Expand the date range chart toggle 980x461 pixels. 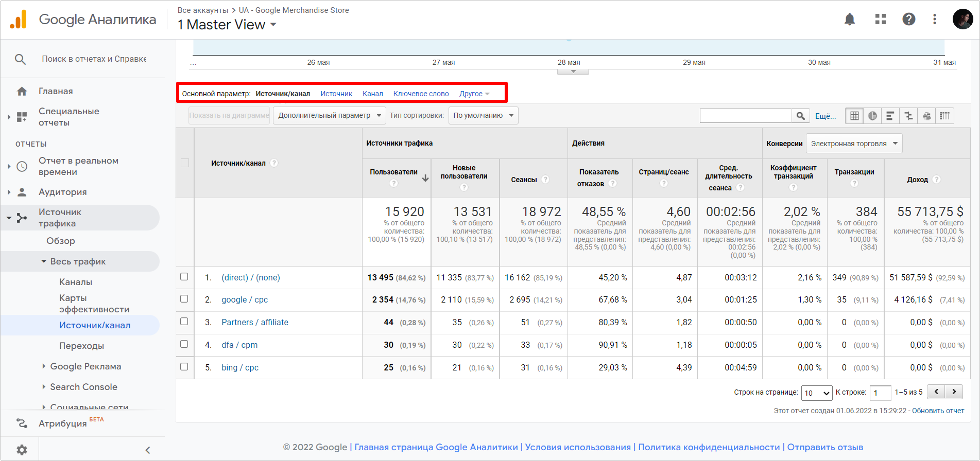(573, 72)
